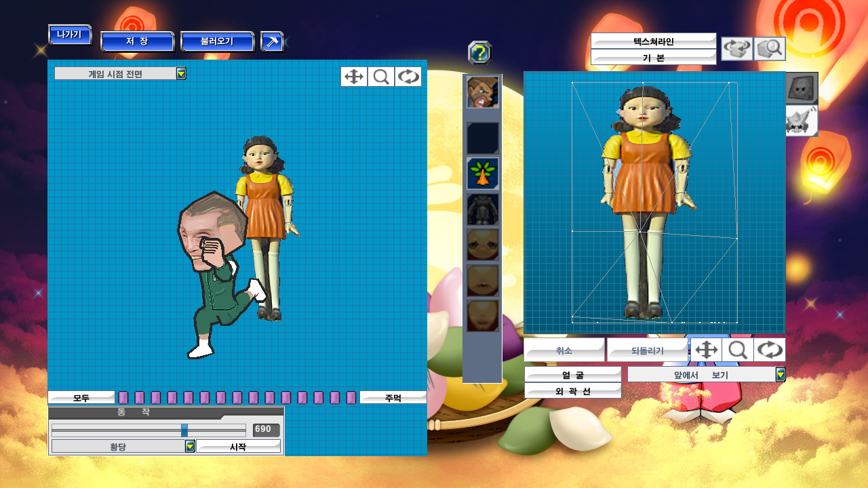The image size is (868, 488).
Task: Select the empty dark thumbnail slot
Action: (x=482, y=138)
